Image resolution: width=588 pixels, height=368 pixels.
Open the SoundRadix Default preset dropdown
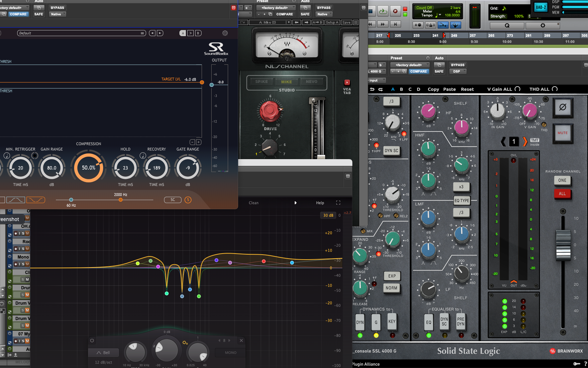(82, 33)
